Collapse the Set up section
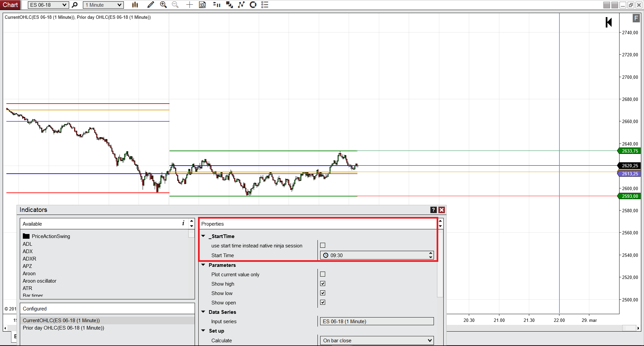 203,331
